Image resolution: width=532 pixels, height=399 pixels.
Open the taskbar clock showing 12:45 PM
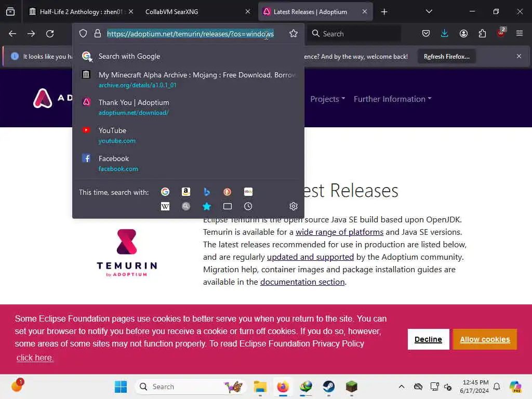pyautogui.click(x=474, y=387)
